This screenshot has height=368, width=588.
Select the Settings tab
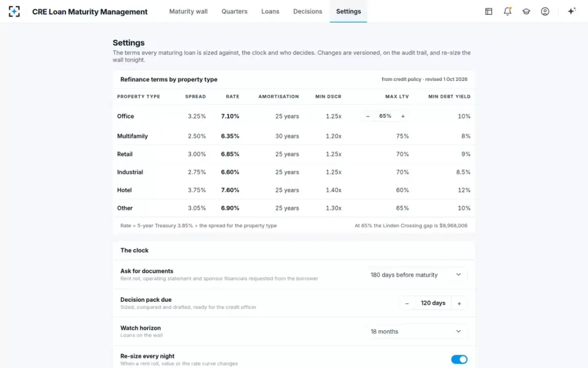pos(348,11)
